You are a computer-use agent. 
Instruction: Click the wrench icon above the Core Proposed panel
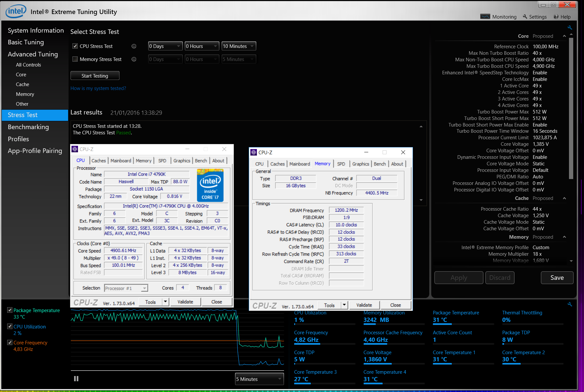point(570,28)
